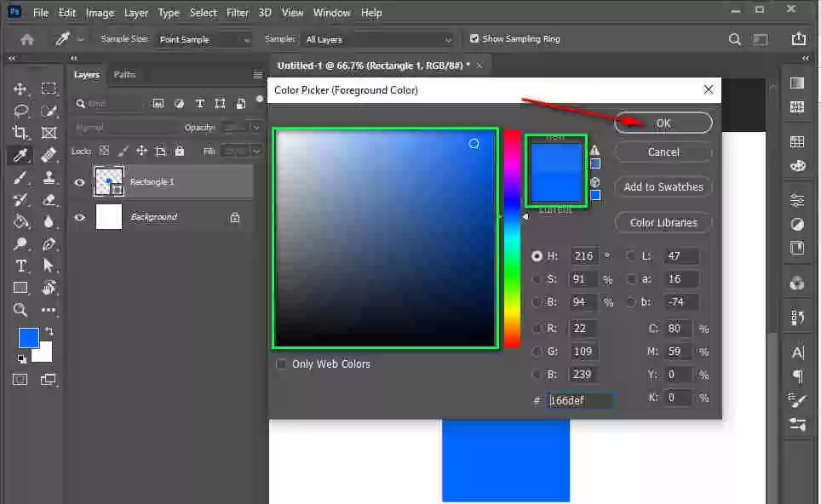The height and width of the screenshot is (504, 821).
Task: Open the Home screen icon
Action: pos(26,39)
